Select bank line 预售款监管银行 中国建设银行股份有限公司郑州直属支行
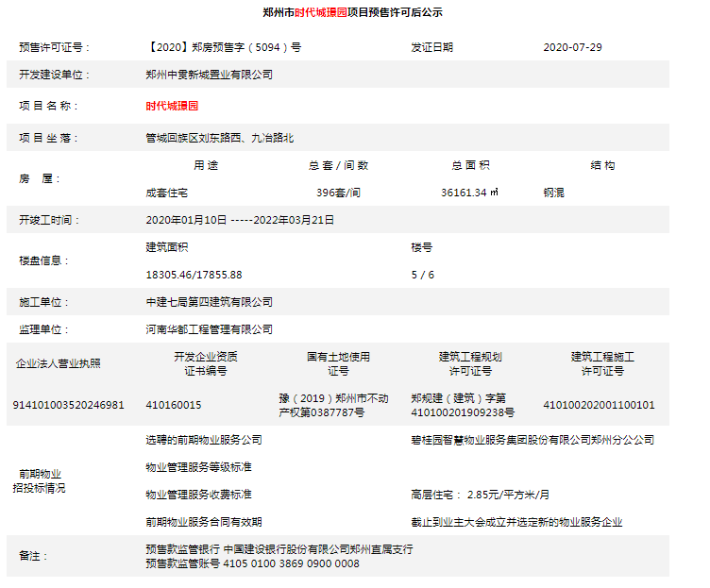710x588 pixels. [279, 549]
